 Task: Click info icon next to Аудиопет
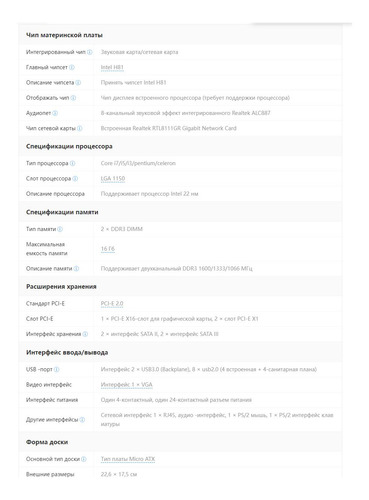point(55,113)
